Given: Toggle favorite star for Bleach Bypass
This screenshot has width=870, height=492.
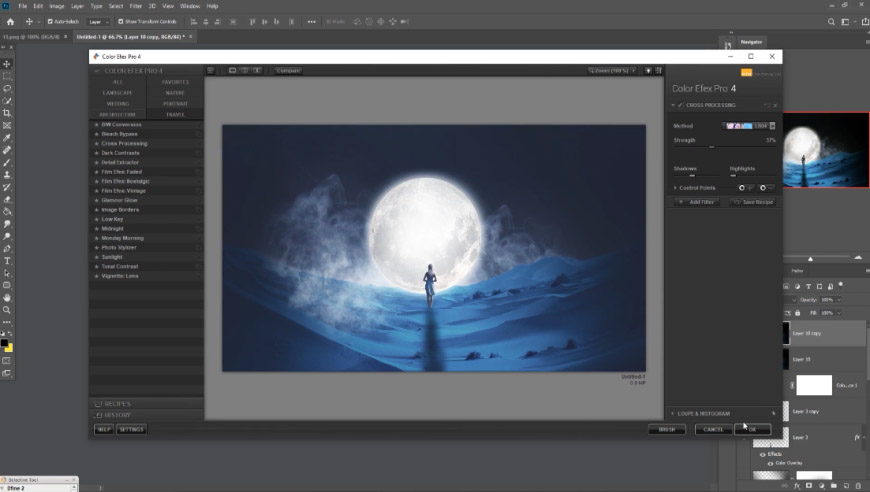Looking at the screenshot, I should tap(97, 134).
